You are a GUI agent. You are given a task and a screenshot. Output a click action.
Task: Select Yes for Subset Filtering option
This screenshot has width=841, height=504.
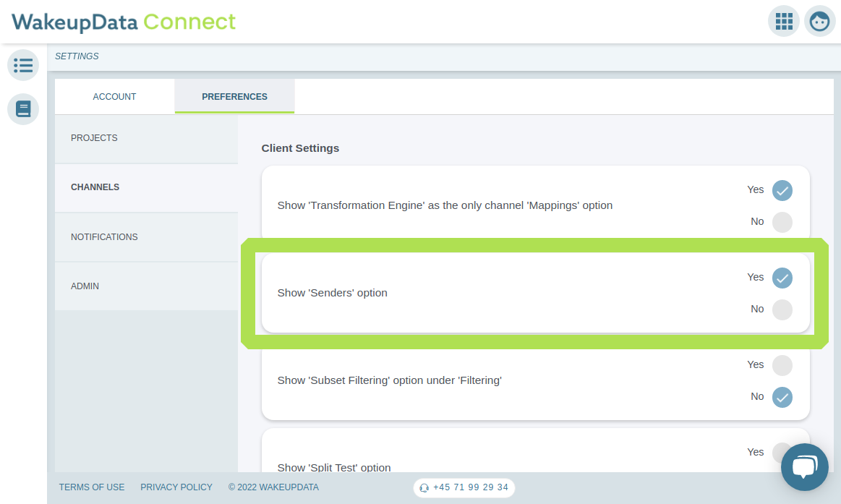pyautogui.click(x=782, y=365)
